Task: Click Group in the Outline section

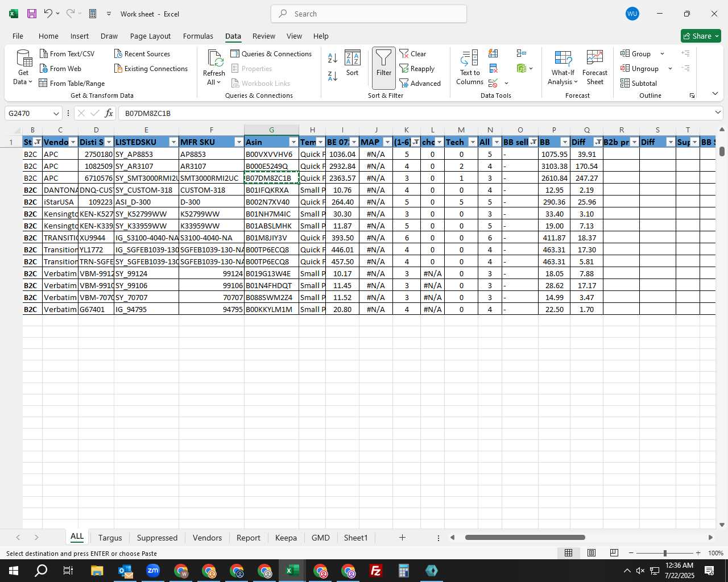Action: (636, 53)
